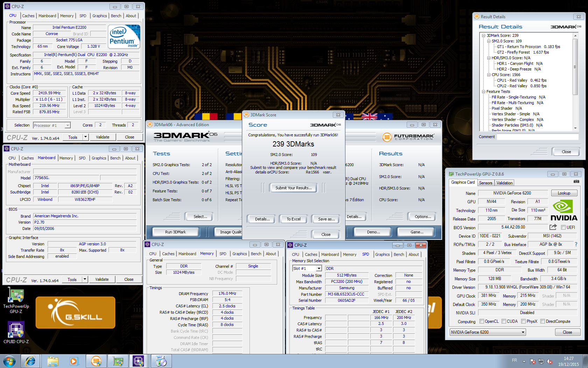Switch to CPU-Z taskbar icon

click(138, 361)
